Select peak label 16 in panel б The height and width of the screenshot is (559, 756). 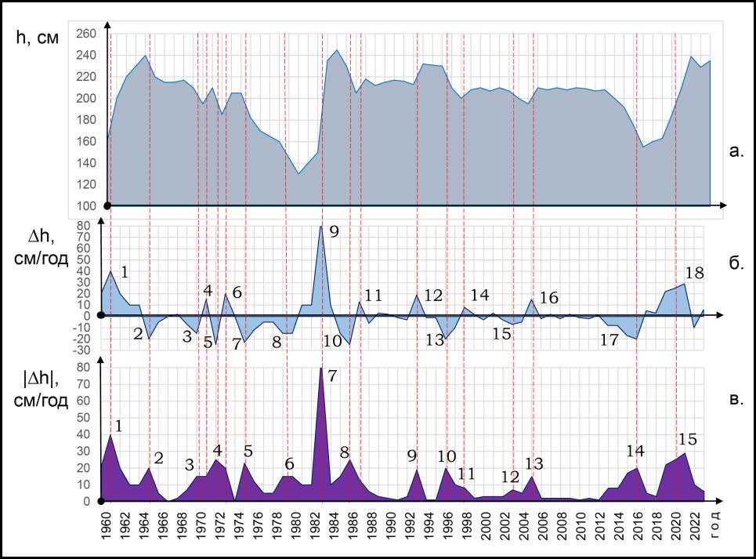tap(549, 298)
